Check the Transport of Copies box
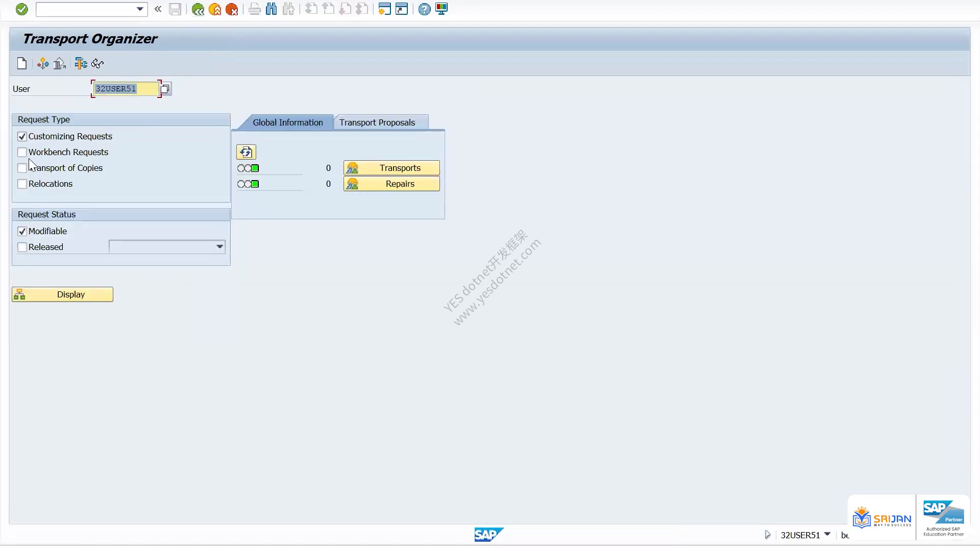The image size is (980, 551). pyautogui.click(x=22, y=168)
